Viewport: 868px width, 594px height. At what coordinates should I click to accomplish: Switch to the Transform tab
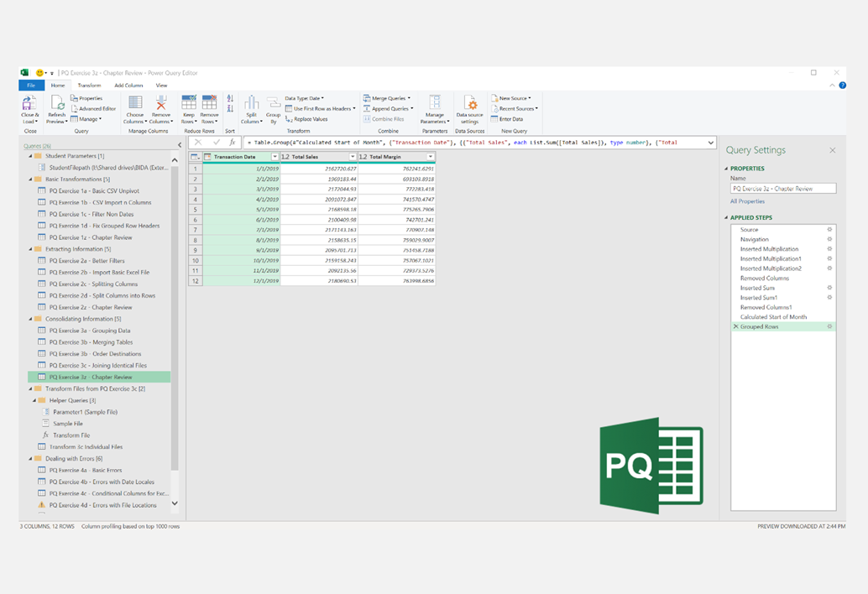tap(89, 86)
